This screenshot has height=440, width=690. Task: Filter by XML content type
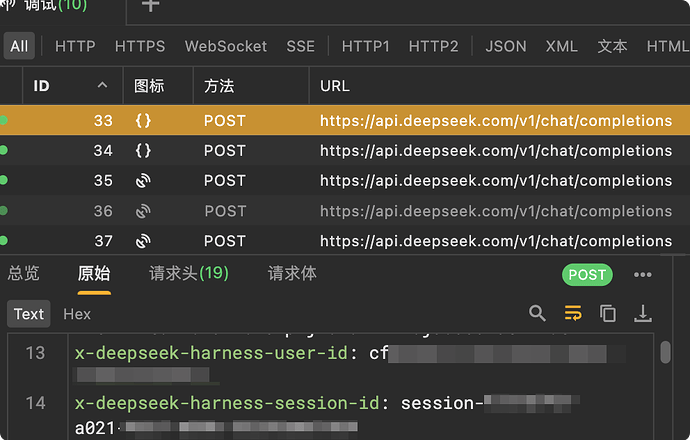pyautogui.click(x=562, y=46)
